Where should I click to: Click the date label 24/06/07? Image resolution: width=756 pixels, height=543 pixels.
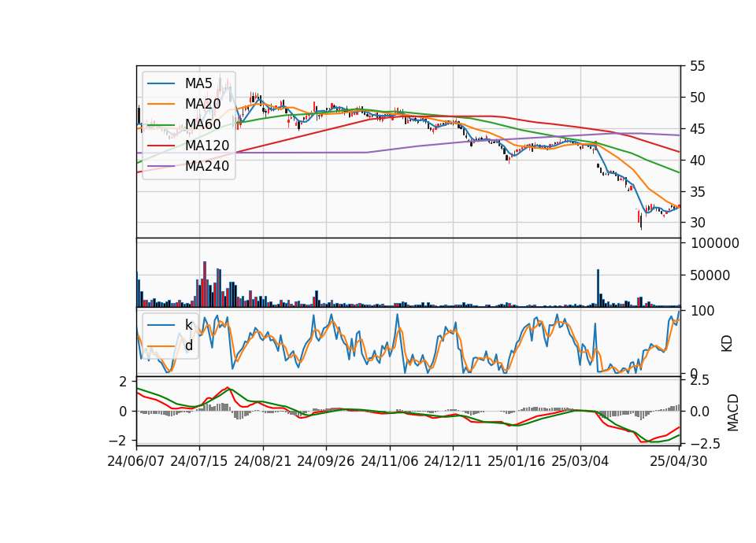[x=136, y=461]
